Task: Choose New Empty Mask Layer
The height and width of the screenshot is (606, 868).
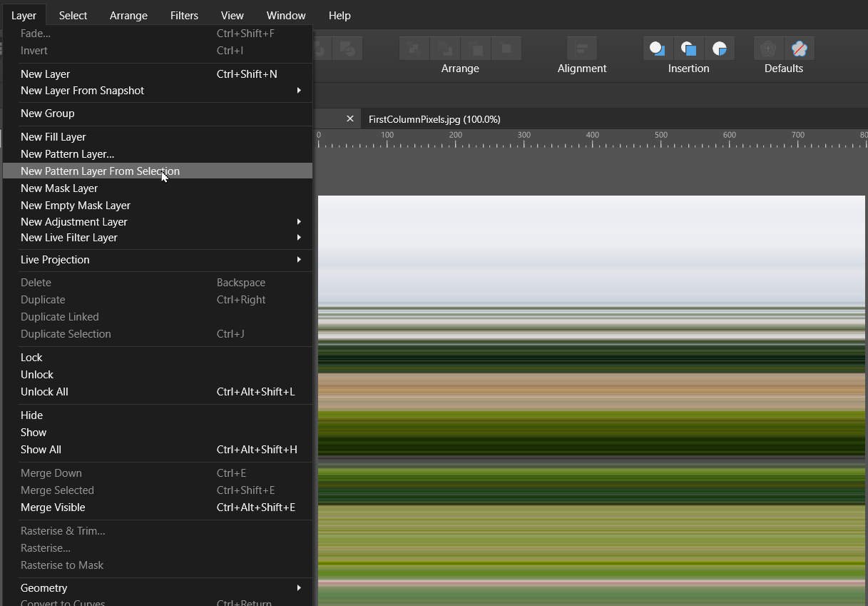Action: pos(158,205)
